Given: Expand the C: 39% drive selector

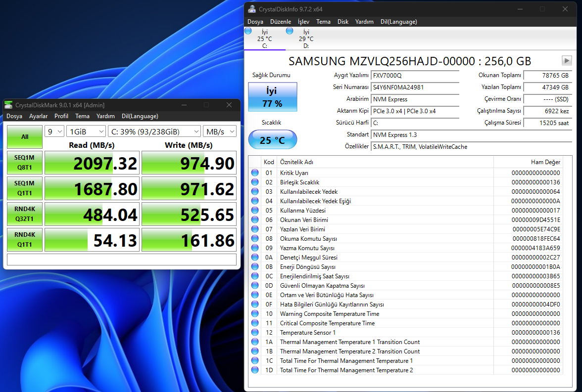Looking at the screenshot, I should pyautogui.click(x=154, y=131).
